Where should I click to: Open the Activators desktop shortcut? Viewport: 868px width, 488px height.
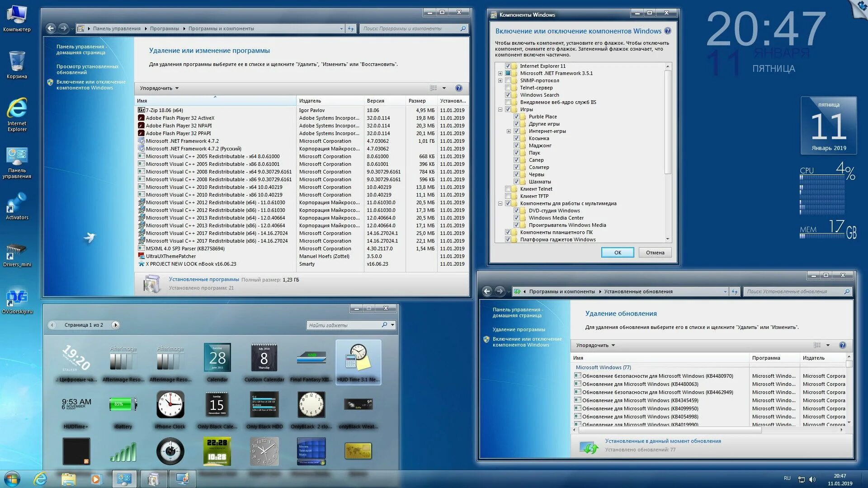pyautogui.click(x=17, y=204)
